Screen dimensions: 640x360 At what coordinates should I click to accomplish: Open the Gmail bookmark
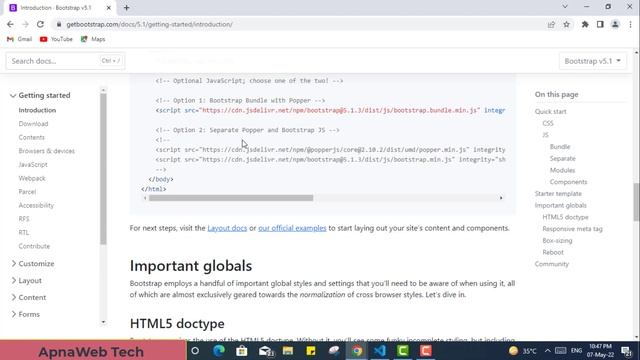[x=20, y=39]
